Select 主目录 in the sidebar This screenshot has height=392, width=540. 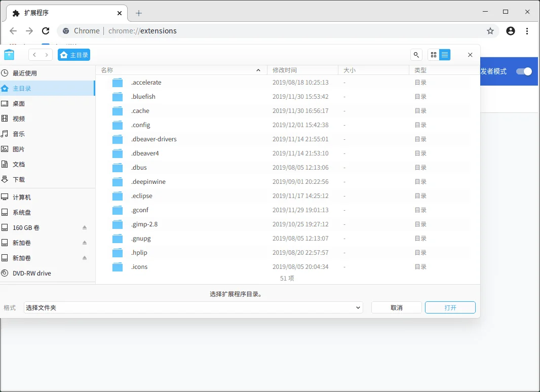pos(47,88)
